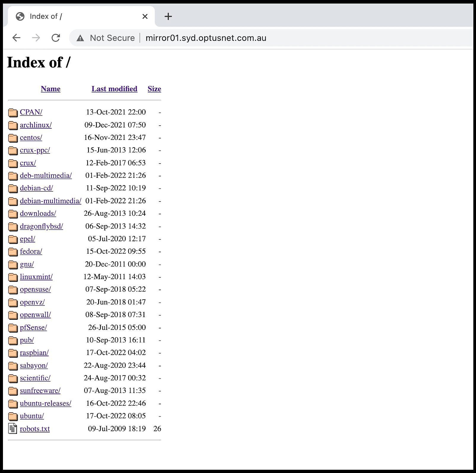The image size is (476, 473).
Task: Select the 'Index of /' tab
Action: tap(81, 17)
